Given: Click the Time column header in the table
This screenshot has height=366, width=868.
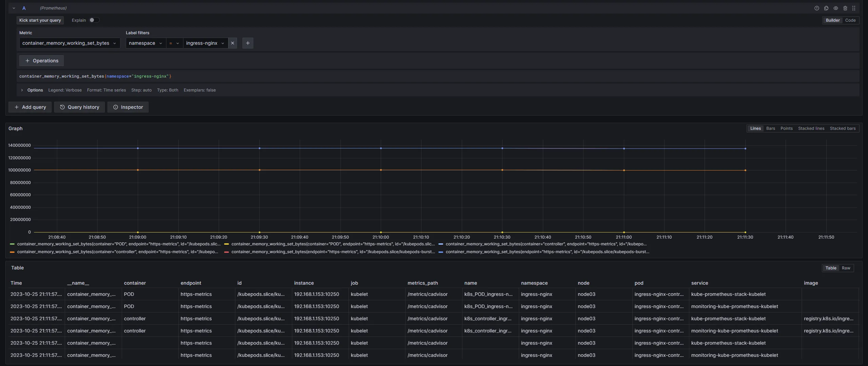Looking at the screenshot, I should pyautogui.click(x=16, y=283).
